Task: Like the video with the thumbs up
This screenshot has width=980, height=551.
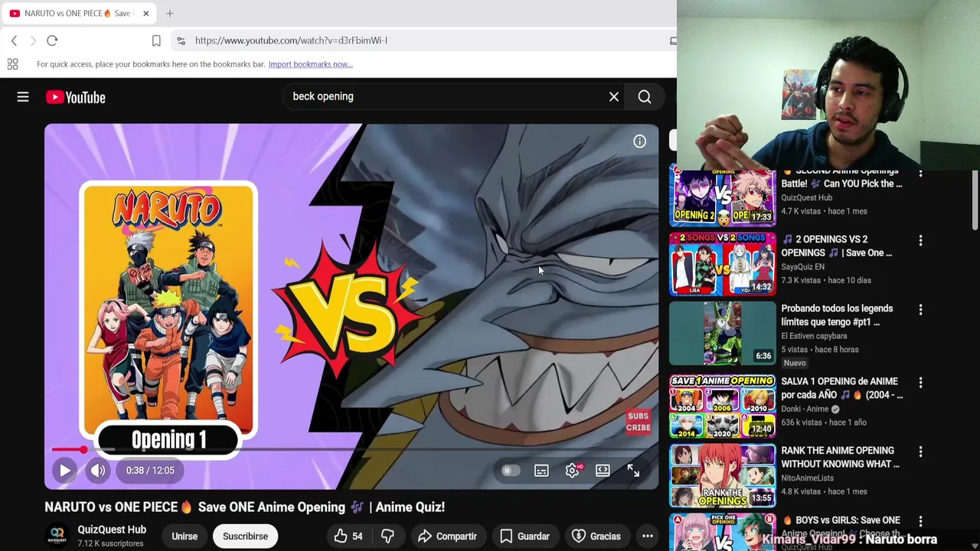Action: click(348, 536)
